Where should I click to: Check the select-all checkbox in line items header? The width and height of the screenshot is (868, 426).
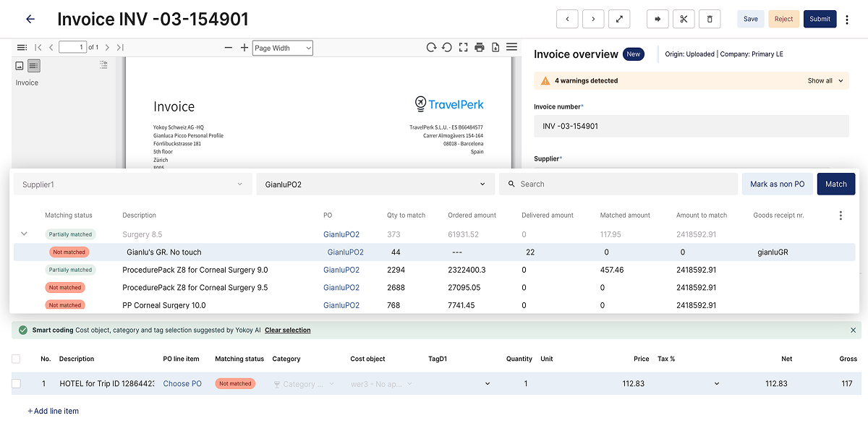point(16,358)
